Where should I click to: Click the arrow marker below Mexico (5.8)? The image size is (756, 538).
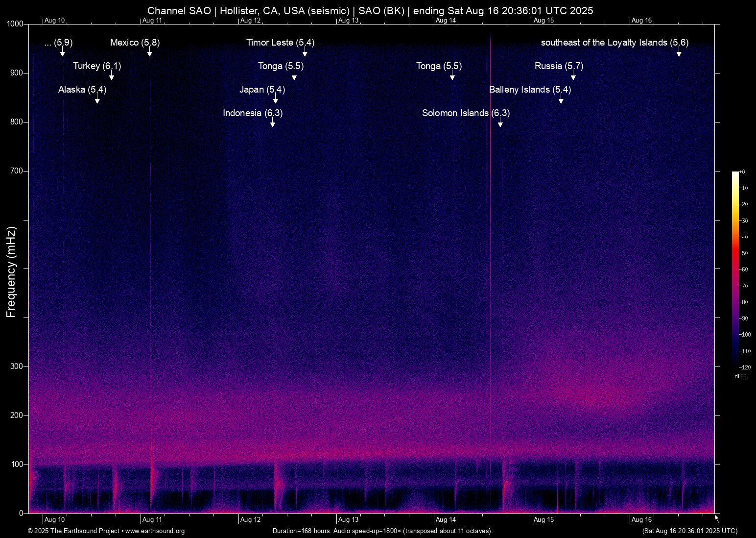click(150, 52)
